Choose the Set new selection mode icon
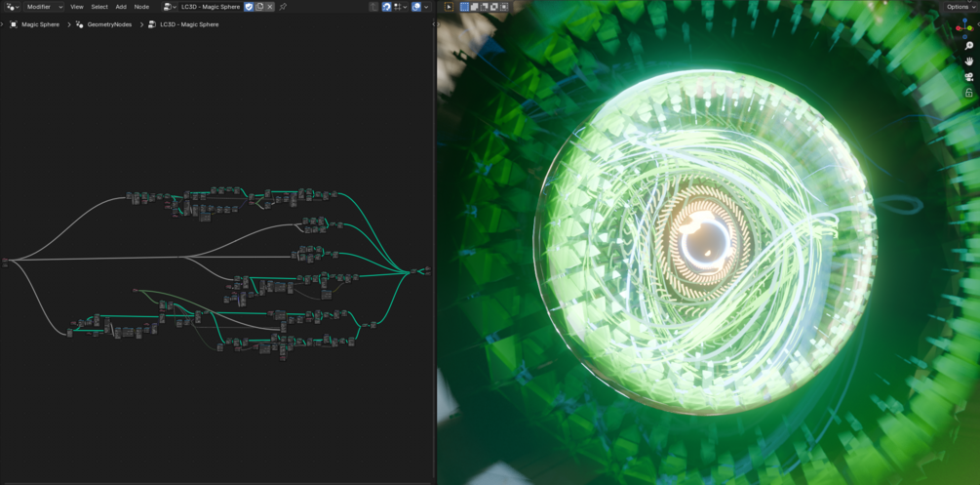The width and height of the screenshot is (980, 485). tap(464, 6)
